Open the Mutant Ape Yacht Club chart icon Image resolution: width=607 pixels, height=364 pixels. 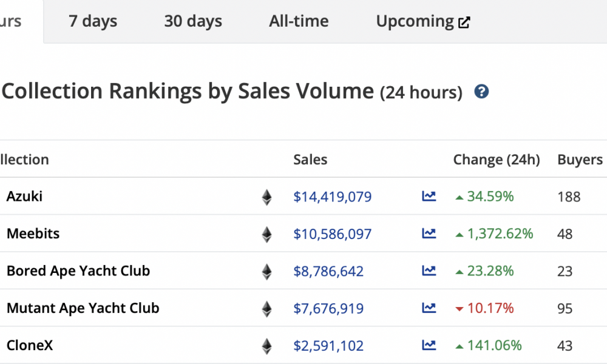click(x=429, y=308)
